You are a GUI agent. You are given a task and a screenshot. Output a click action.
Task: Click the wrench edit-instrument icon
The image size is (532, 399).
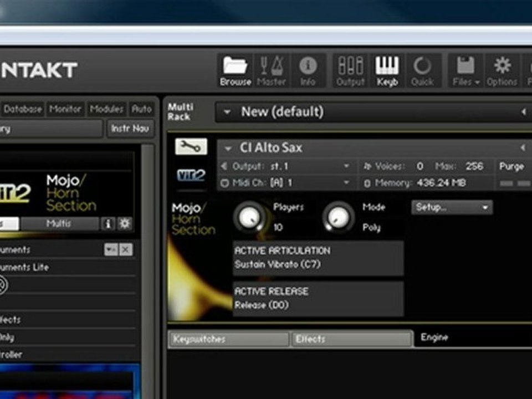(191, 146)
